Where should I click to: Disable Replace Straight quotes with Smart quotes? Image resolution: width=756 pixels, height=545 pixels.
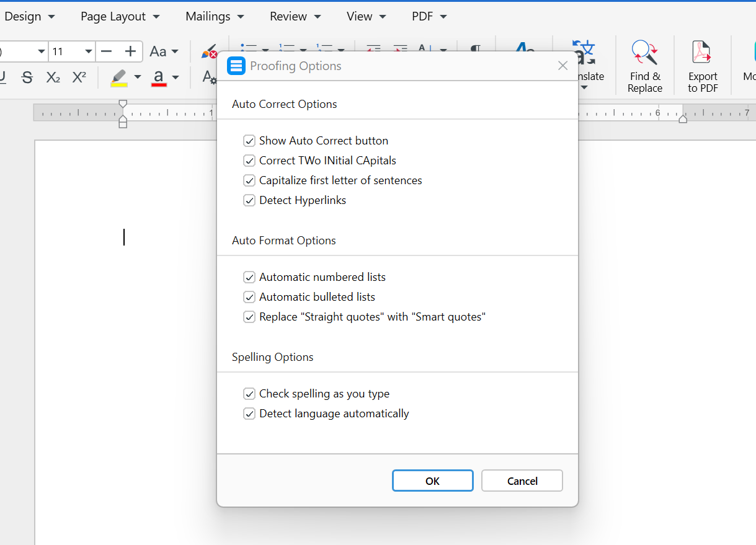(249, 317)
